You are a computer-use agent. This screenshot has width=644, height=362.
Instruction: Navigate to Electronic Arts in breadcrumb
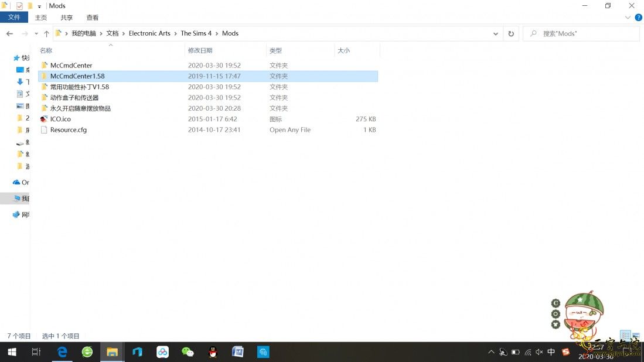149,33
